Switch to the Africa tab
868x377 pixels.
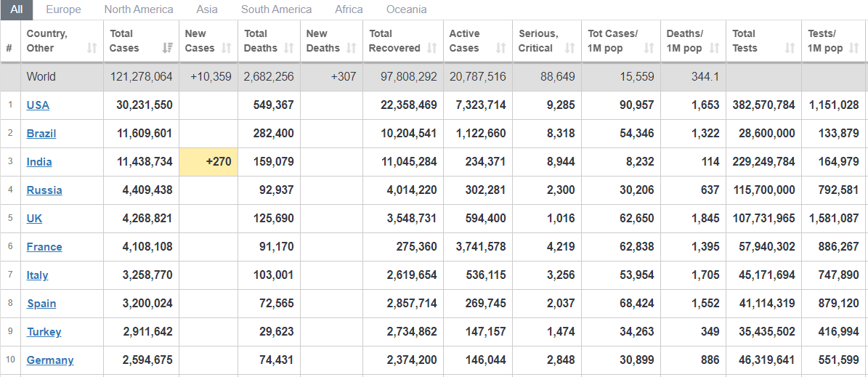[349, 9]
